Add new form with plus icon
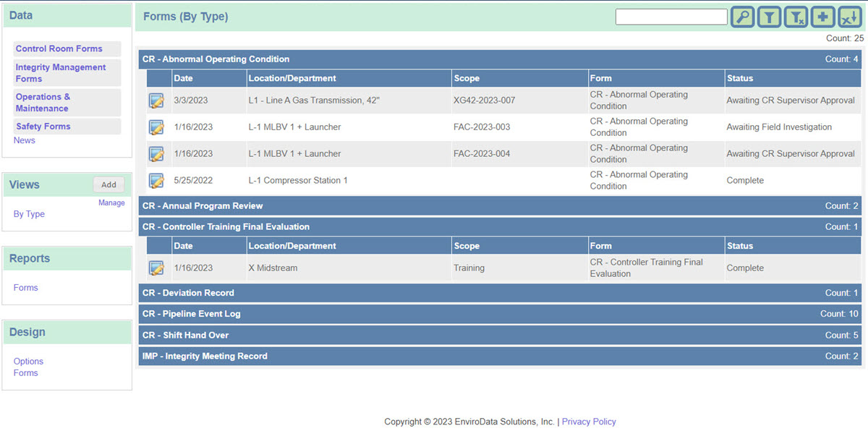The height and width of the screenshot is (431, 868). coord(822,17)
